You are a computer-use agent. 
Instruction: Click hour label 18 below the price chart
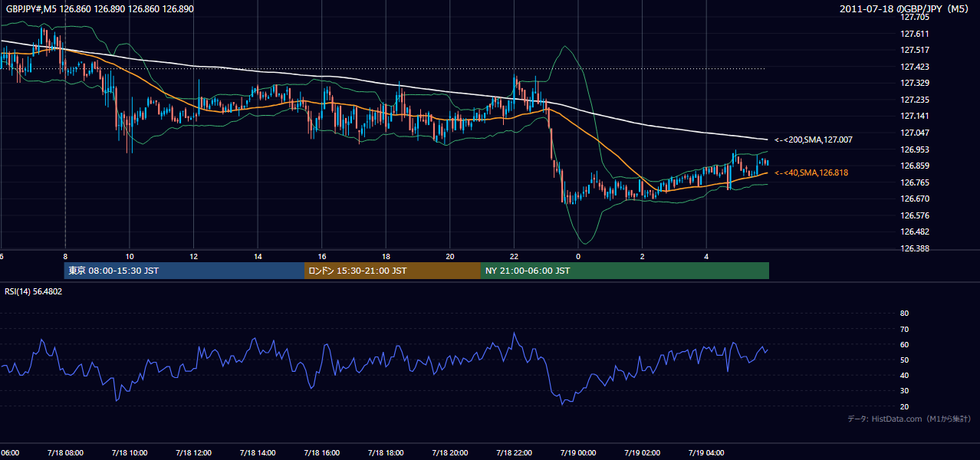coord(386,256)
